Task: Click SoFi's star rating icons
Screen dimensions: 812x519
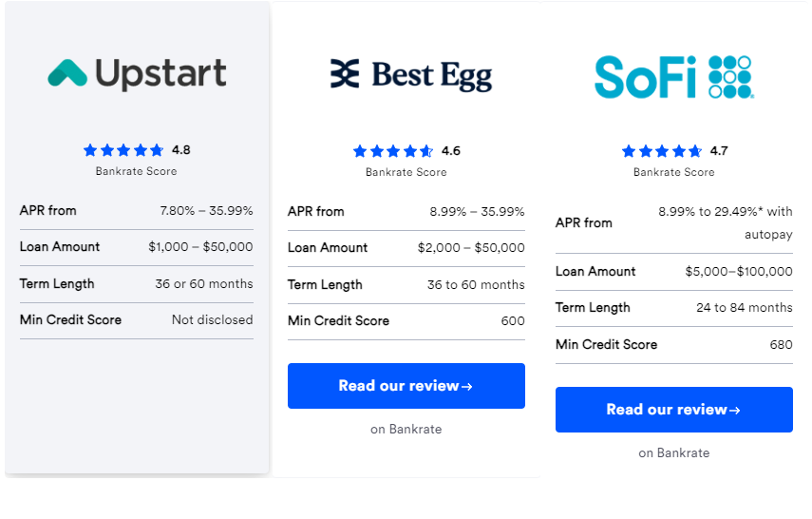Action: (662, 151)
